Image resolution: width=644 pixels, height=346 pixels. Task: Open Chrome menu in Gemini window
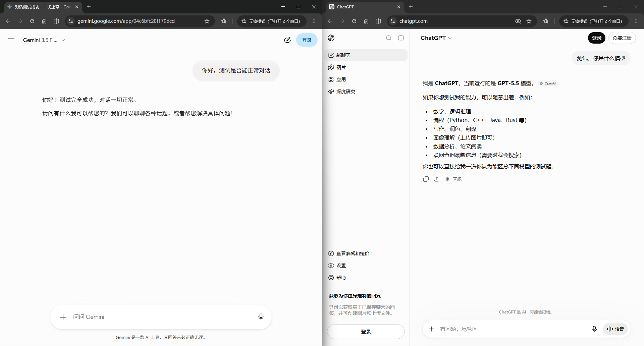[x=314, y=21]
